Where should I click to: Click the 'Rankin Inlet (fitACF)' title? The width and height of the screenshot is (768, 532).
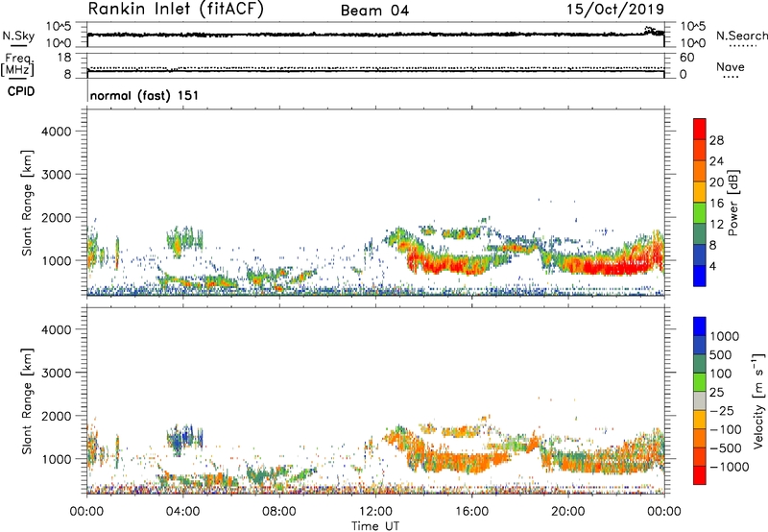click(x=176, y=10)
